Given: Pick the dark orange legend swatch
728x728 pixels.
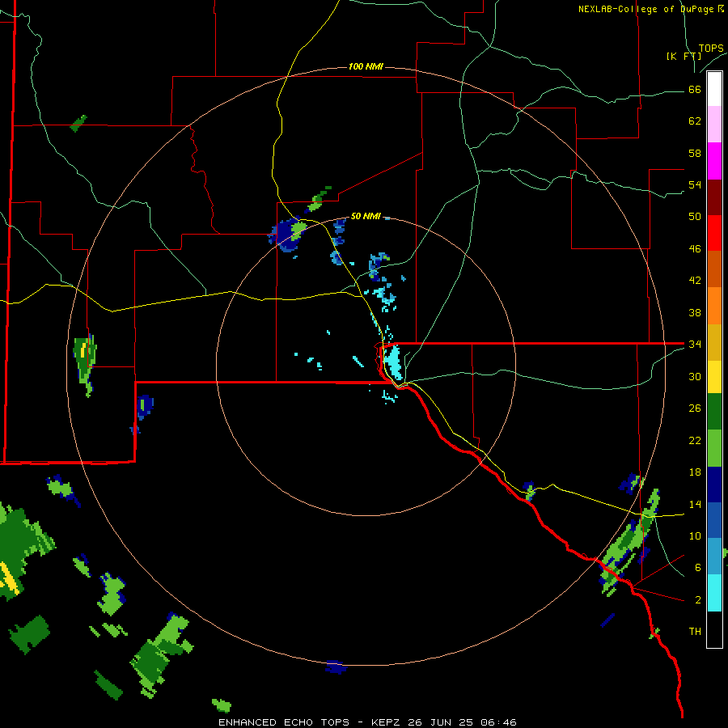Looking at the screenshot, I should 714,269.
